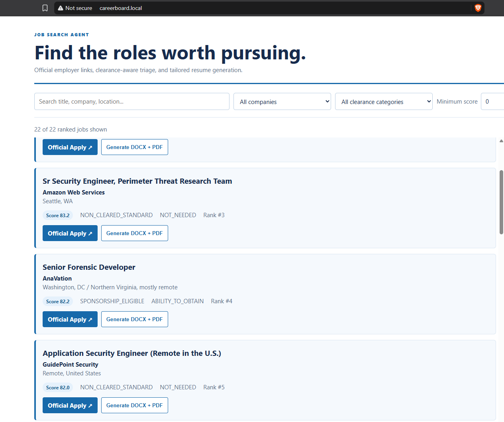Click the GuidePoint Security company name

[71, 364]
